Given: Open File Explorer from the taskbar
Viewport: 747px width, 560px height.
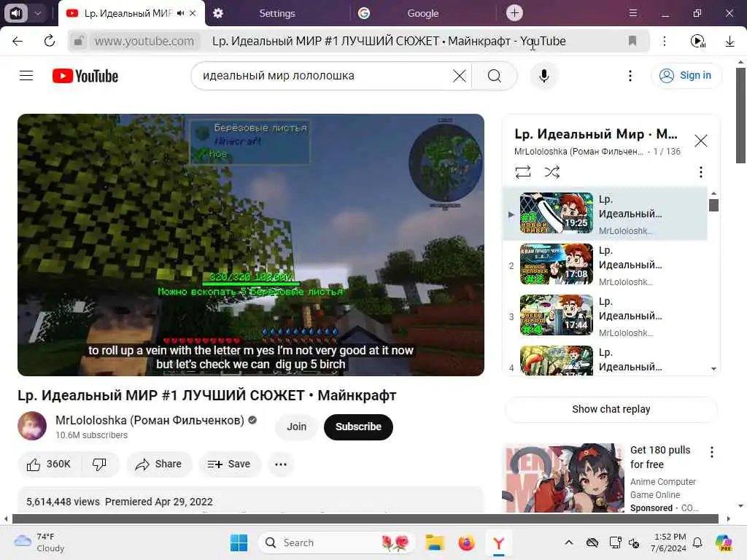Looking at the screenshot, I should 435,542.
